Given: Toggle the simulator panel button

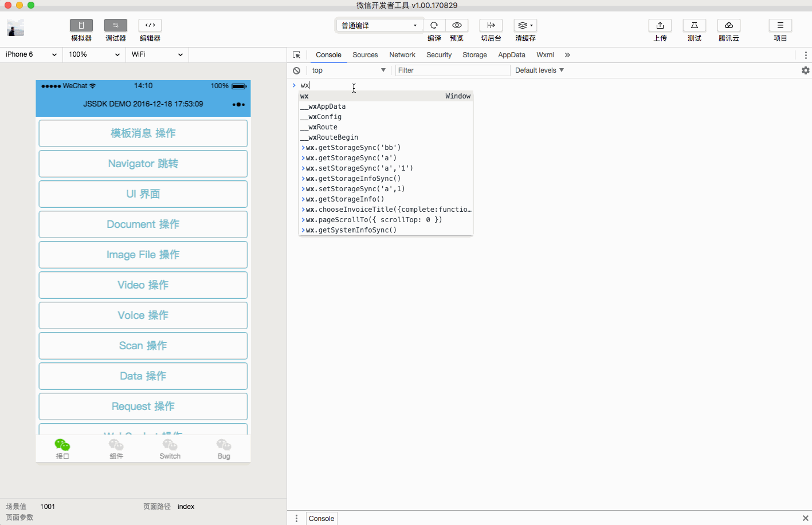Looking at the screenshot, I should pyautogui.click(x=81, y=25).
